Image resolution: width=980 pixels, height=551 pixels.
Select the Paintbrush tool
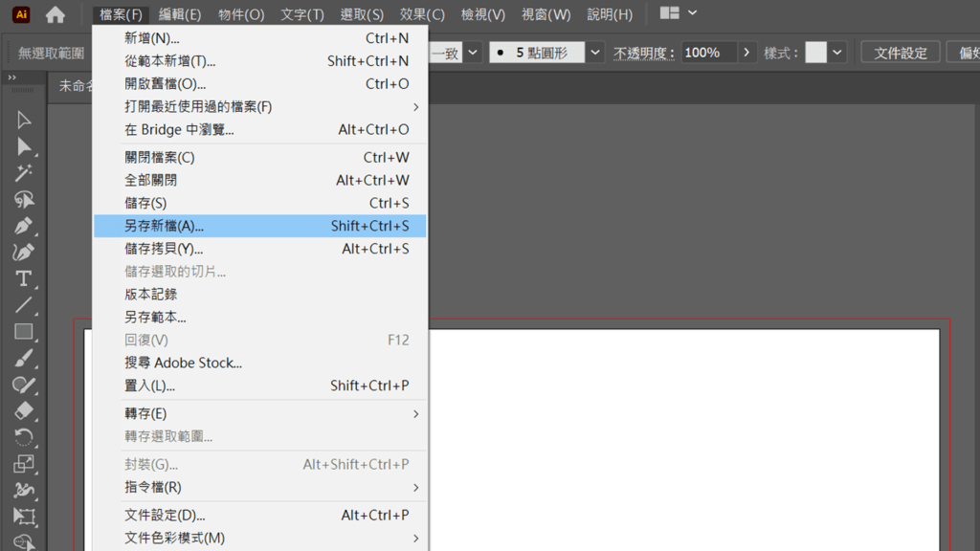click(24, 358)
